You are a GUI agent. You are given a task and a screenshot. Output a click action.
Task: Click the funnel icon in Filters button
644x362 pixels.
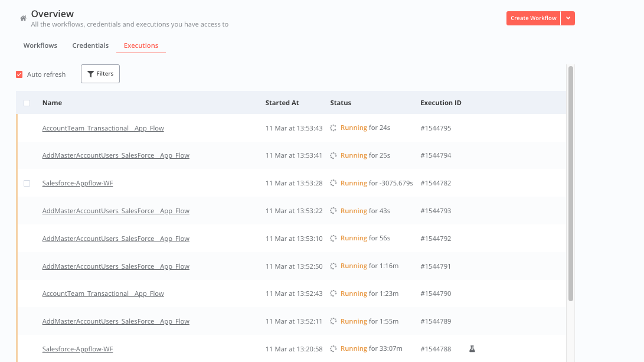(90, 74)
